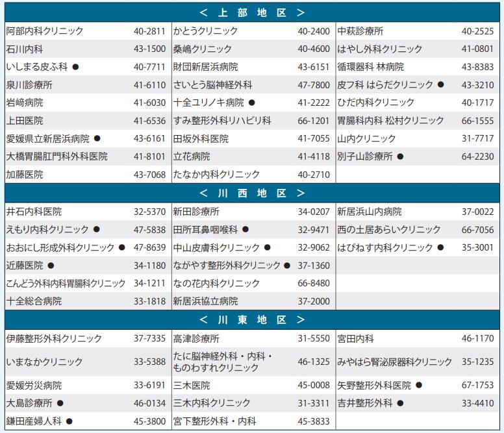The image size is (504, 433).
Task: Open the 十全総合病院 entry
Action: (x=34, y=301)
